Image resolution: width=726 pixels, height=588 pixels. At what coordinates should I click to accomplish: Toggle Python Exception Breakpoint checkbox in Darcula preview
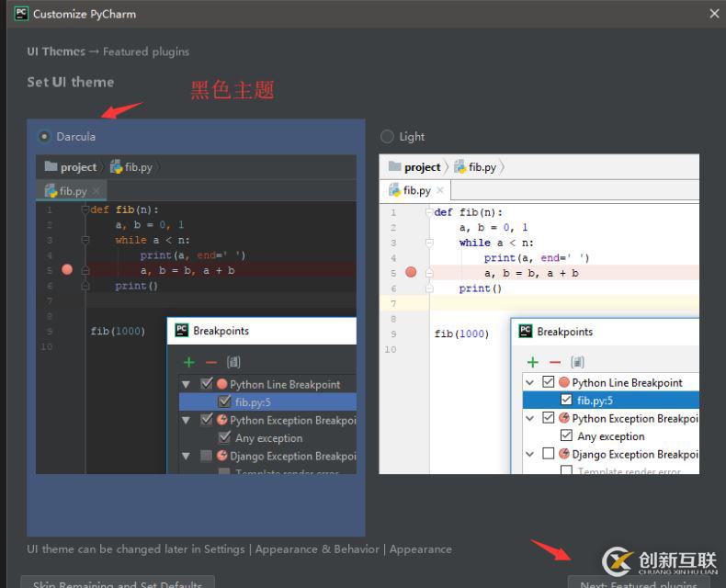coord(207,420)
